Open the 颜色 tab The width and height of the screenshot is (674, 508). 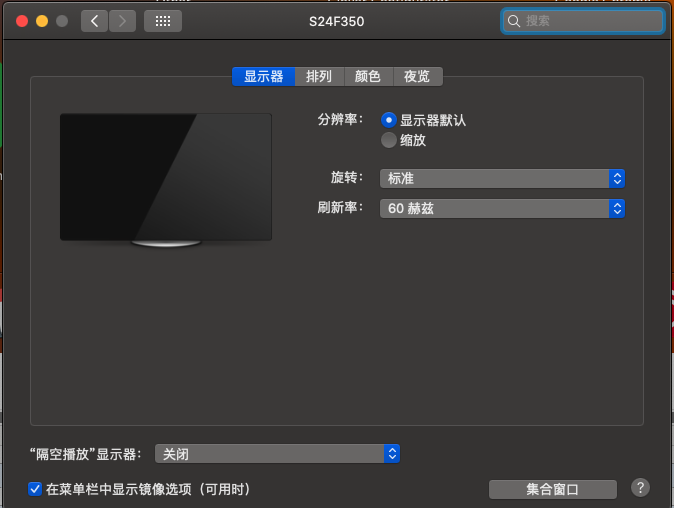point(368,77)
